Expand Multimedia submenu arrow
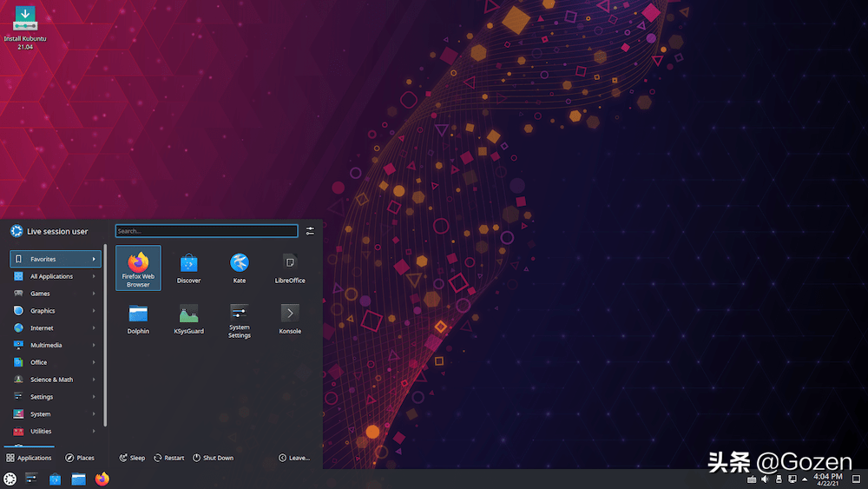This screenshot has width=868, height=489. 94,345
